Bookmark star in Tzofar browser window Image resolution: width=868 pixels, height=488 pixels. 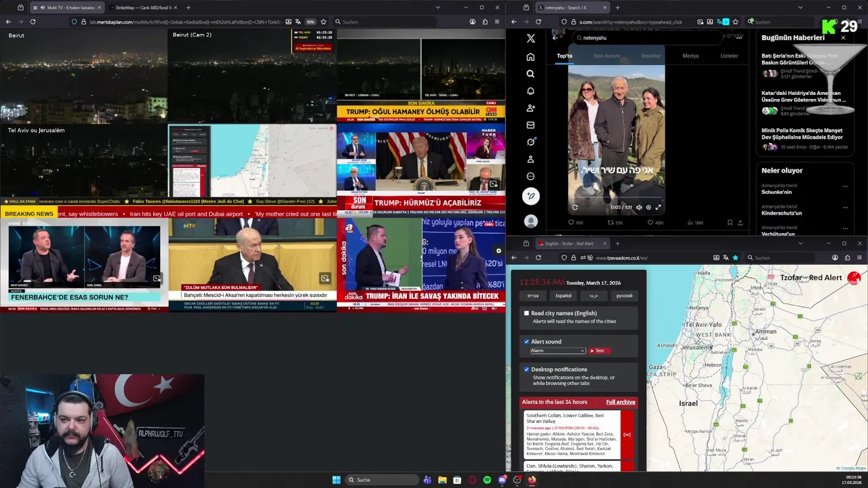(735, 258)
